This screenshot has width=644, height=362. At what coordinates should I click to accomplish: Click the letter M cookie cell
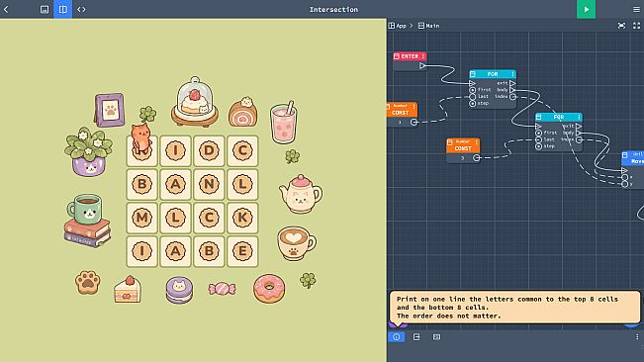tap(142, 218)
